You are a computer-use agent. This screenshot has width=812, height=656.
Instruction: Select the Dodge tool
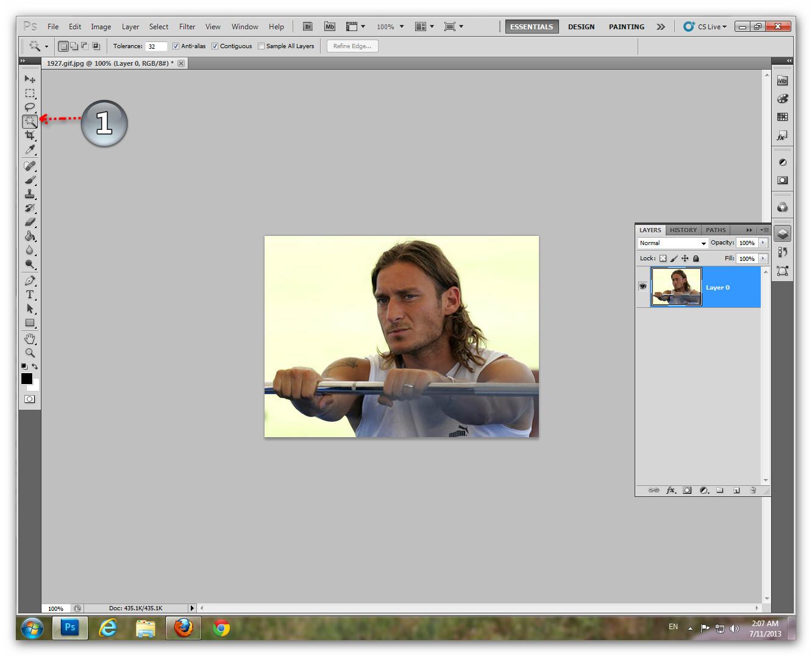pos(29,264)
